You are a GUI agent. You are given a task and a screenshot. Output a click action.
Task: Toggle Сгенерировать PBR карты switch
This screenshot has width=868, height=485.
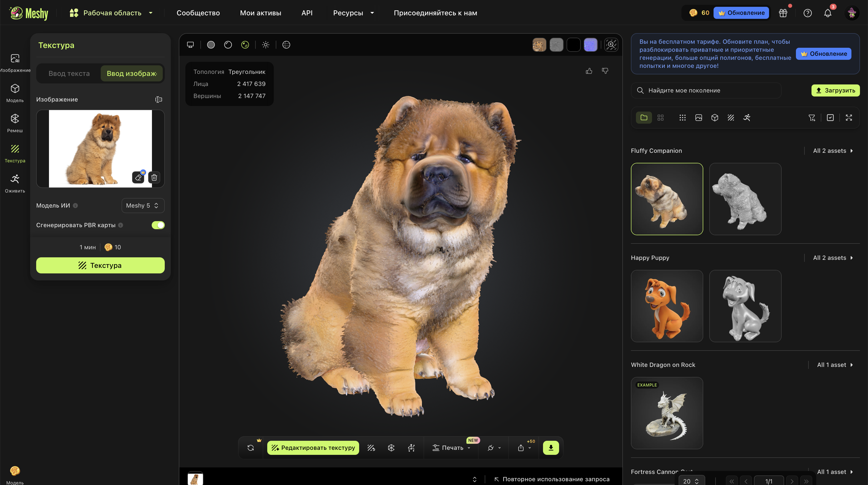click(x=158, y=225)
